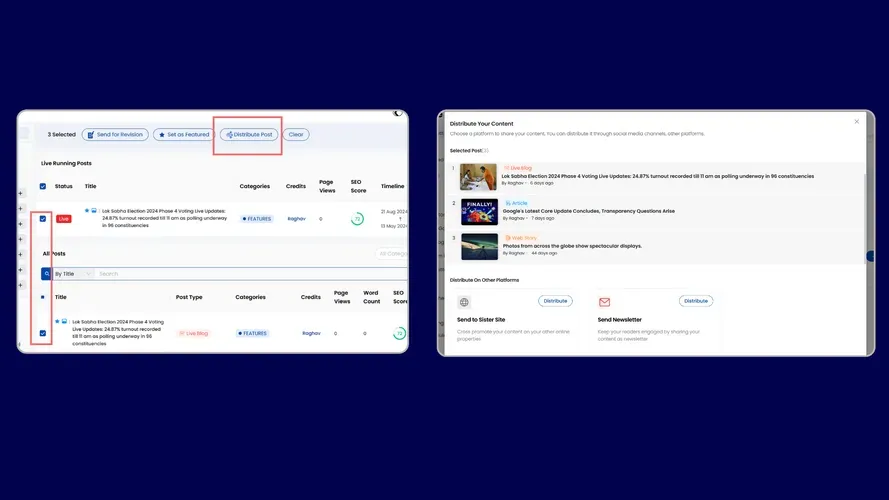Toggle dark mode moon icon
889x500 pixels.
click(398, 114)
